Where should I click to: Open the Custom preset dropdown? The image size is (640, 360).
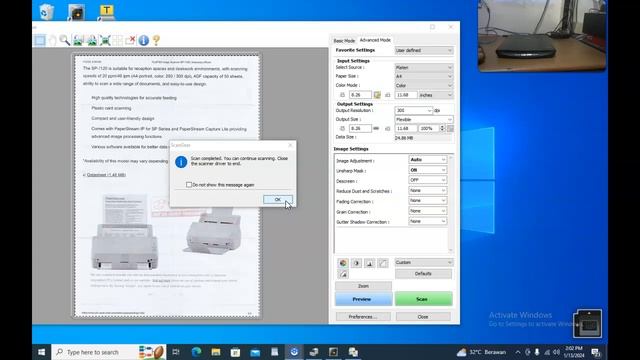[424, 262]
